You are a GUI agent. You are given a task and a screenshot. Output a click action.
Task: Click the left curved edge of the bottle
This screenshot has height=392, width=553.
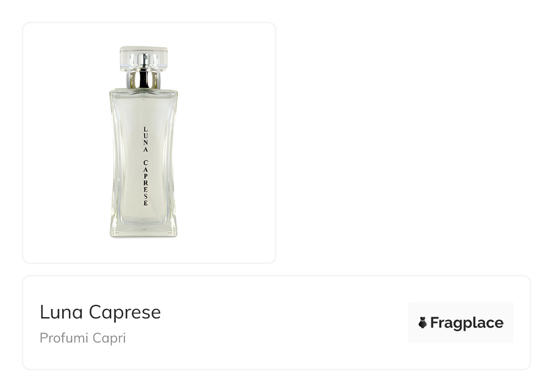coord(115,154)
